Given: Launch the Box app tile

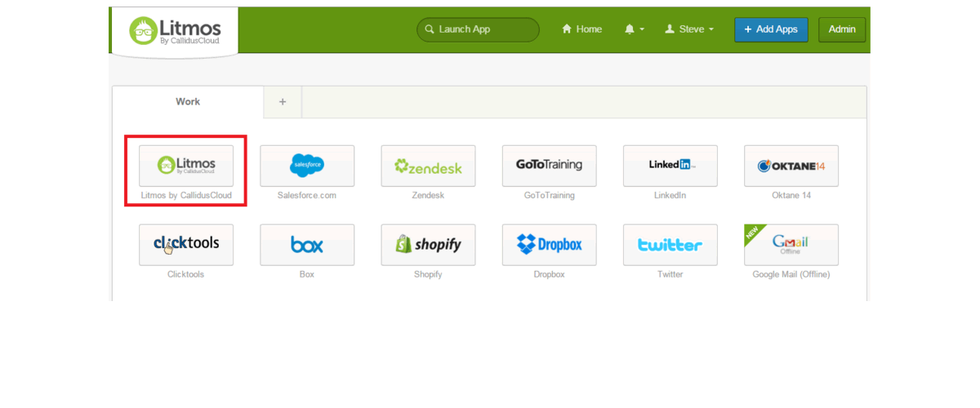Looking at the screenshot, I should 307,245.
